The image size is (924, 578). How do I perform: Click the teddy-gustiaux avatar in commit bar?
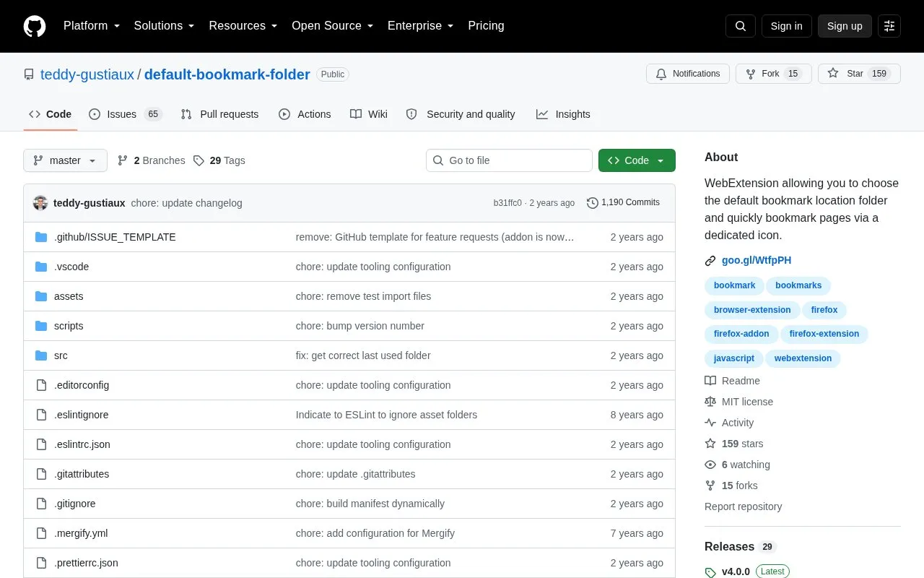click(40, 203)
